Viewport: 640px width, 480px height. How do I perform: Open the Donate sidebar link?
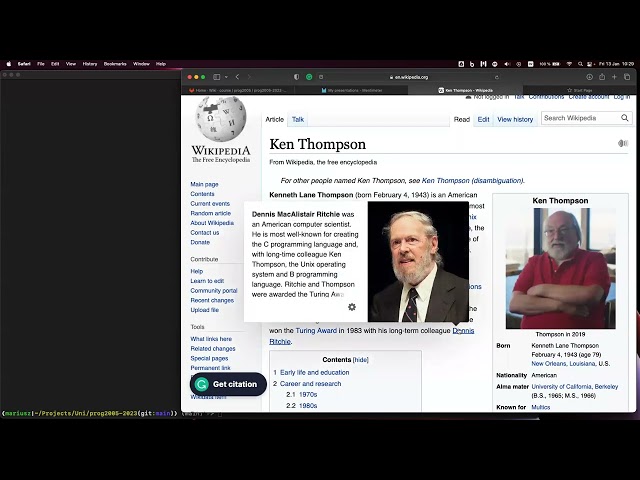[200, 242]
